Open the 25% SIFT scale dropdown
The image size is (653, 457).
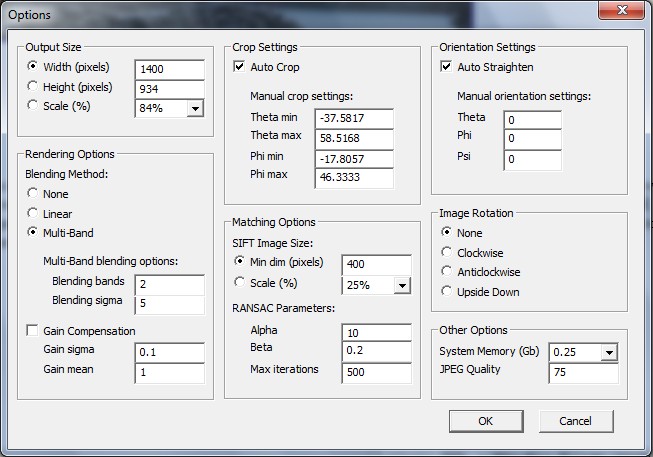click(402, 286)
